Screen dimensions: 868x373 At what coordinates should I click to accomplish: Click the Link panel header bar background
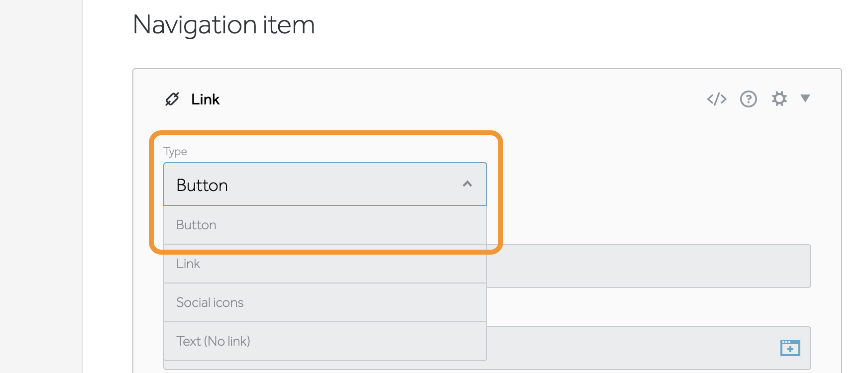coord(448,99)
